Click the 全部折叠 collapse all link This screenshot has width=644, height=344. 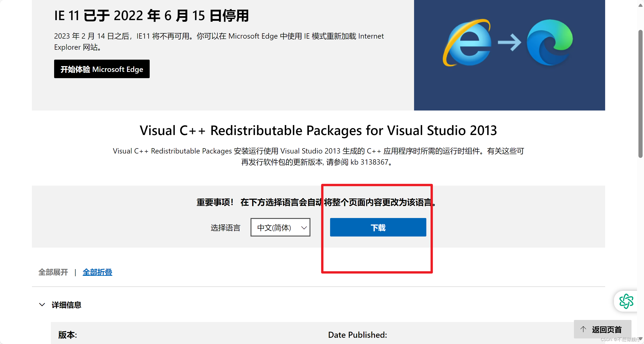97,272
